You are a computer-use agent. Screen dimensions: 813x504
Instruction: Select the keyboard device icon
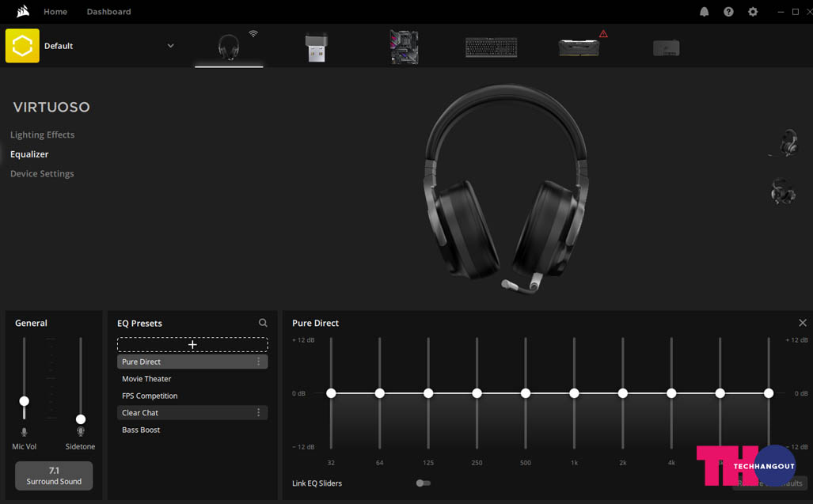(491, 47)
